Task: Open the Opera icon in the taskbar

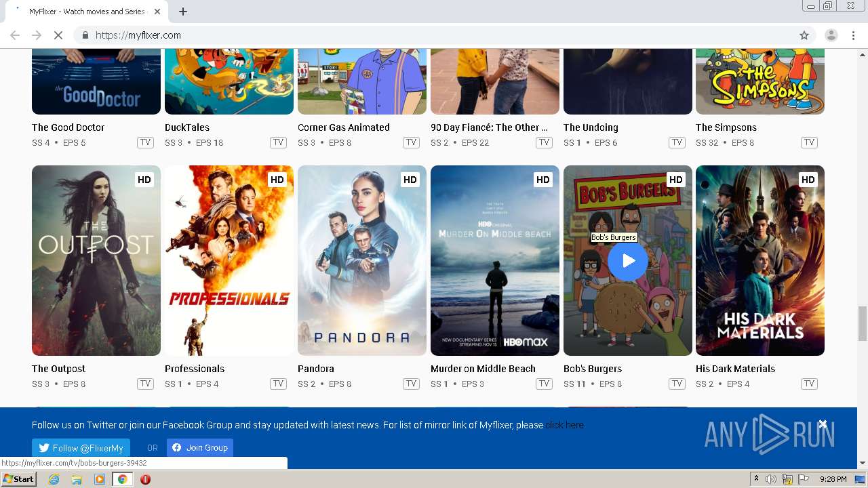Action: point(145,479)
